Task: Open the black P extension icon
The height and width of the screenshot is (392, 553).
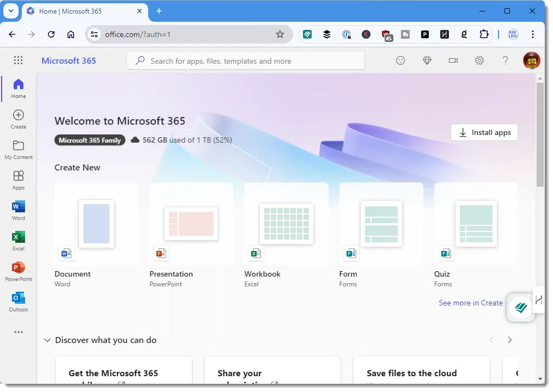Action: tap(424, 34)
